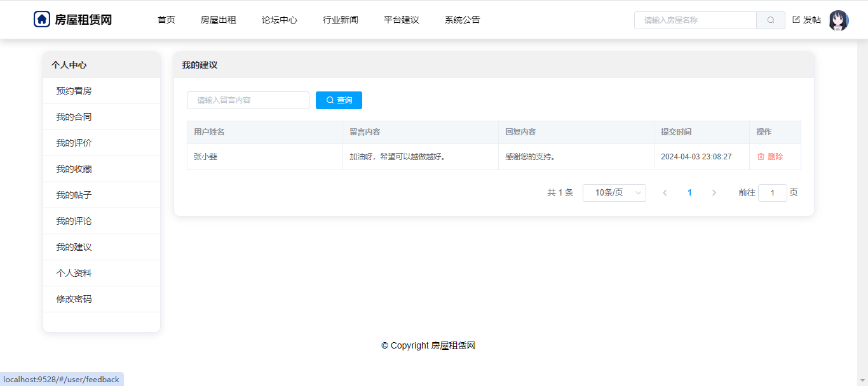Click the 请输入房屋名称 search box
This screenshot has width=868, height=386.
(695, 20)
